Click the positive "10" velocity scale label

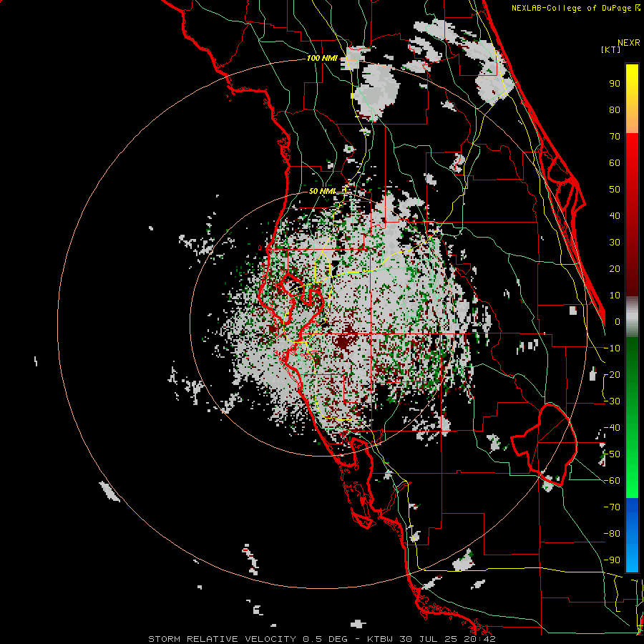coord(615,296)
